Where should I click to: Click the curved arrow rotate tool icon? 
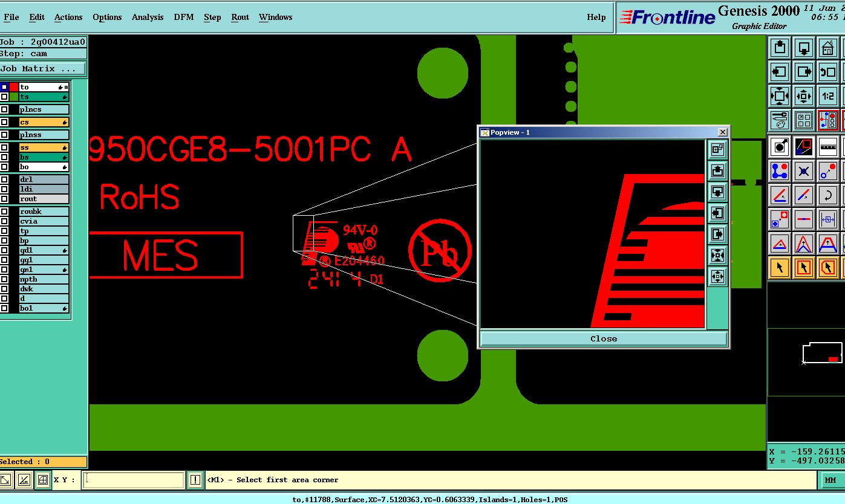coord(827,195)
